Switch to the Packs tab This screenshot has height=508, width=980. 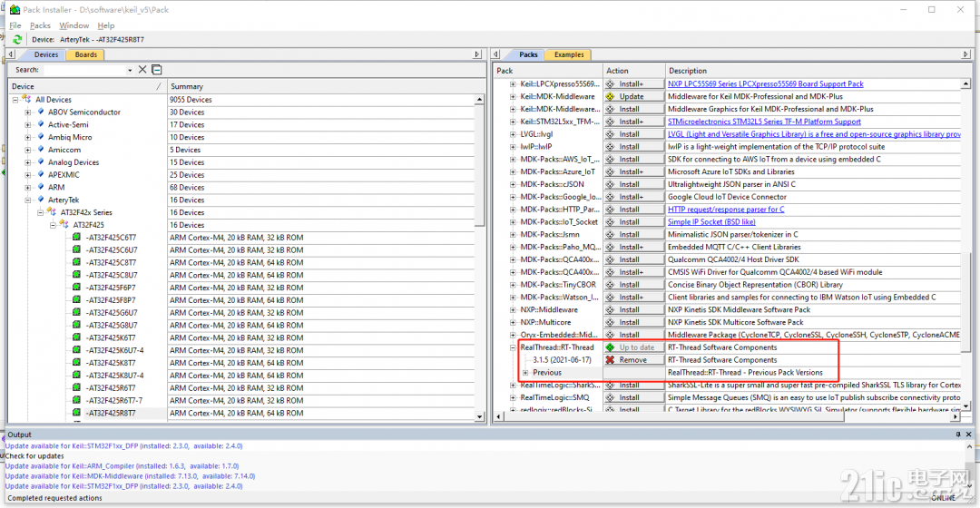528,54
